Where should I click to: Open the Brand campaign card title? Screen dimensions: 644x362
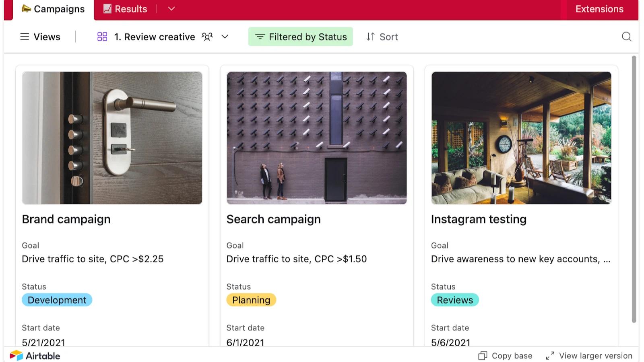click(66, 219)
